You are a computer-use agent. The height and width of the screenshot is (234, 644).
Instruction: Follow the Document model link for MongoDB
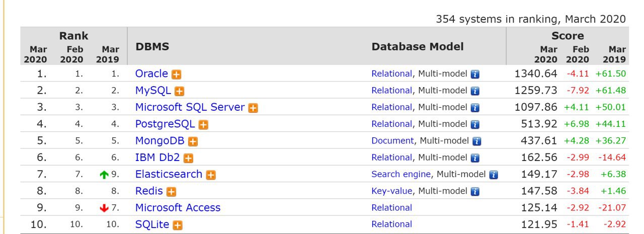pyautogui.click(x=393, y=140)
